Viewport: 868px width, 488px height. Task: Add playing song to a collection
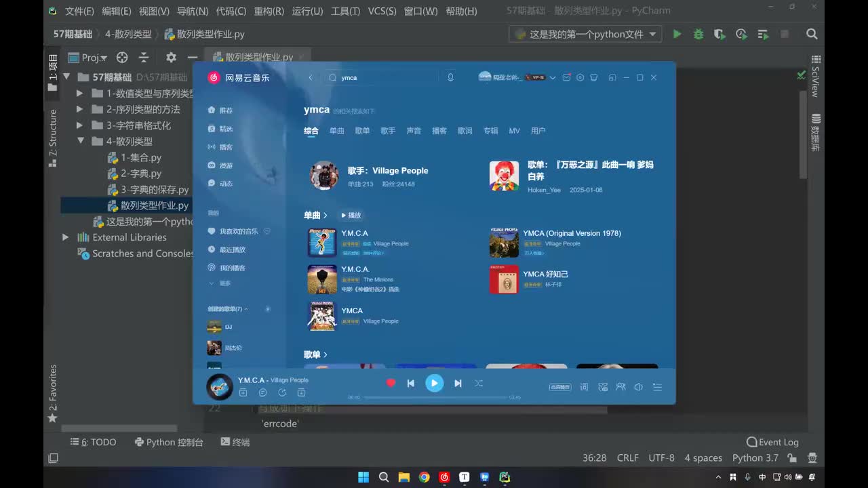click(x=243, y=392)
